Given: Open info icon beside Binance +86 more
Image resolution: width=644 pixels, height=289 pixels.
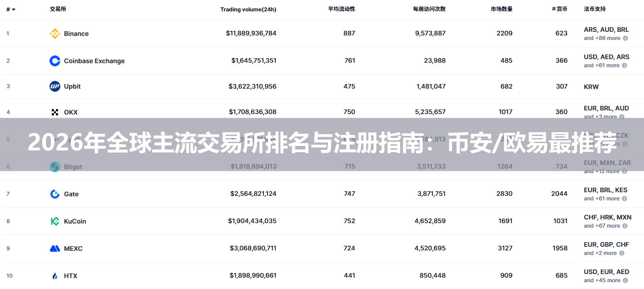Looking at the screenshot, I should click(625, 38).
